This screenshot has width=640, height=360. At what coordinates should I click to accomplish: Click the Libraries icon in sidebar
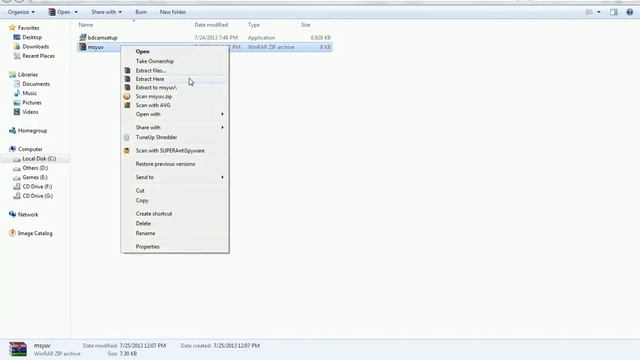(12, 75)
